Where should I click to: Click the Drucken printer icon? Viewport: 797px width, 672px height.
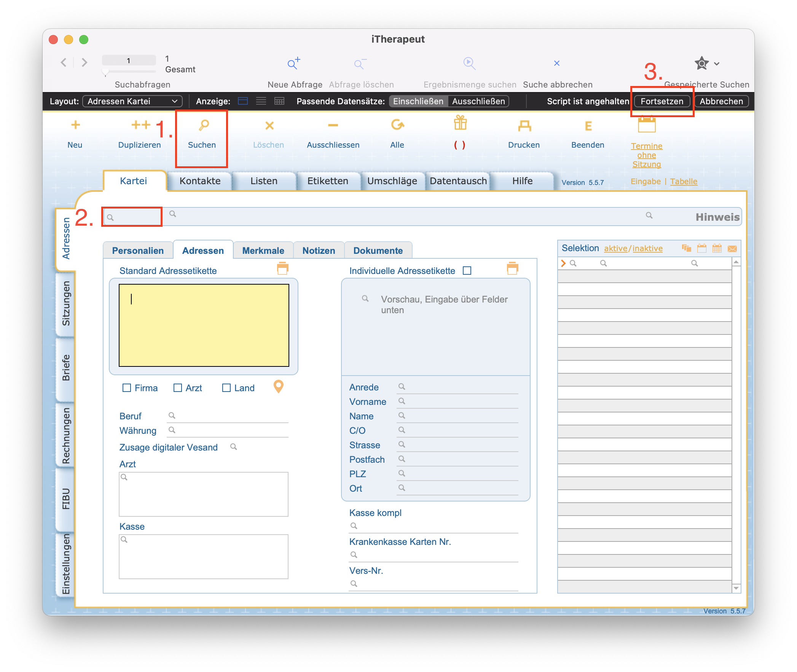click(x=524, y=125)
